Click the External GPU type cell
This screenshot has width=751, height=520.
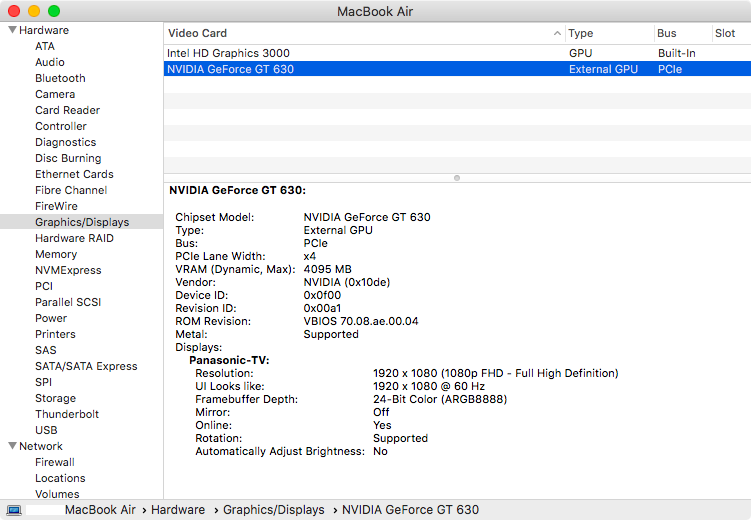[x=603, y=69]
